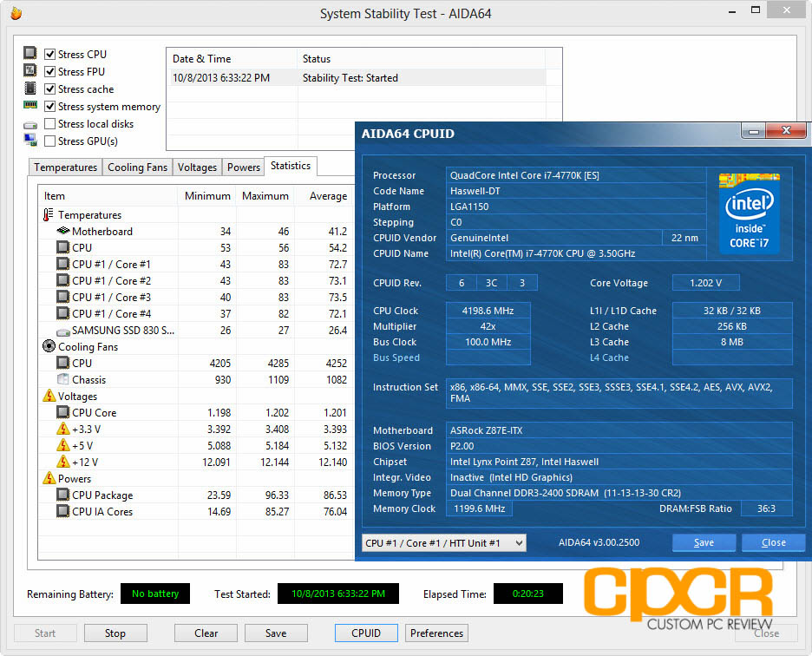The height and width of the screenshot is (656, 812).
Task: Uncheck the Stress cache option
Action: [49, 89]
